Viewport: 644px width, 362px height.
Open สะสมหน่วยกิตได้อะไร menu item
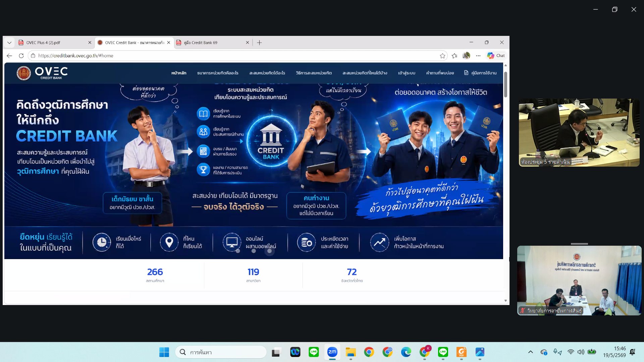267,73
